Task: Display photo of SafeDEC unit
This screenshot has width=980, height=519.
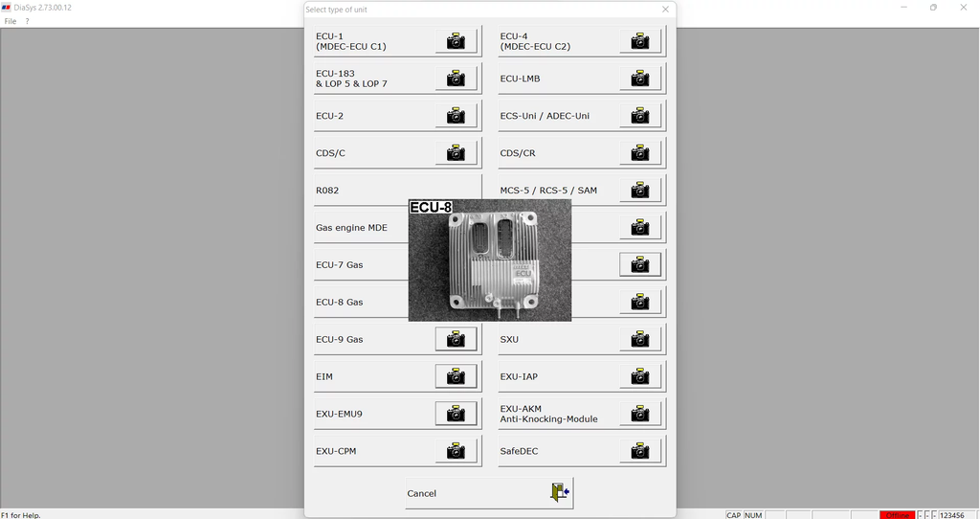Action: coord(639,451)
